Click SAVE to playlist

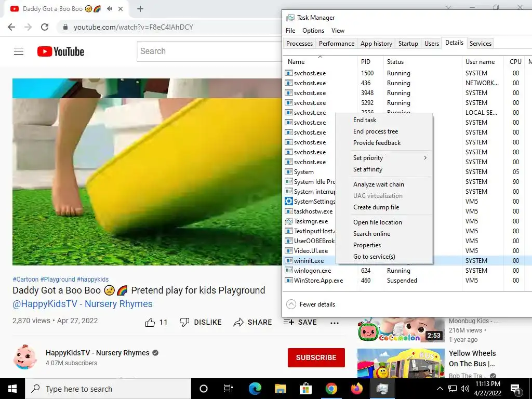(300, 322)
